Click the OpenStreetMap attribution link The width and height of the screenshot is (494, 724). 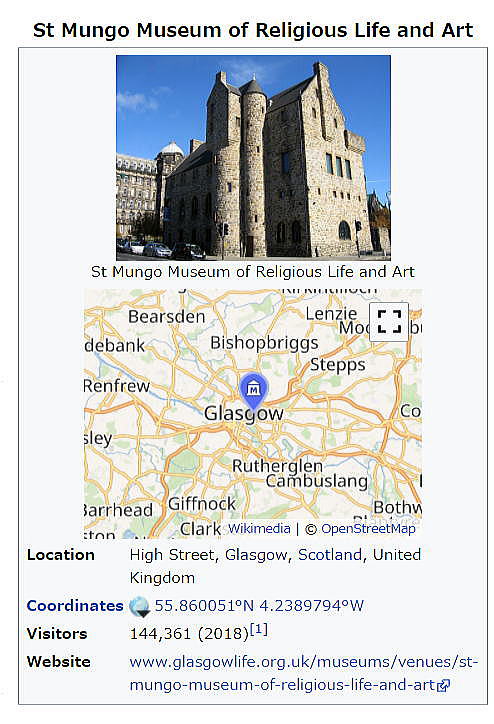(x=368, y=529)
